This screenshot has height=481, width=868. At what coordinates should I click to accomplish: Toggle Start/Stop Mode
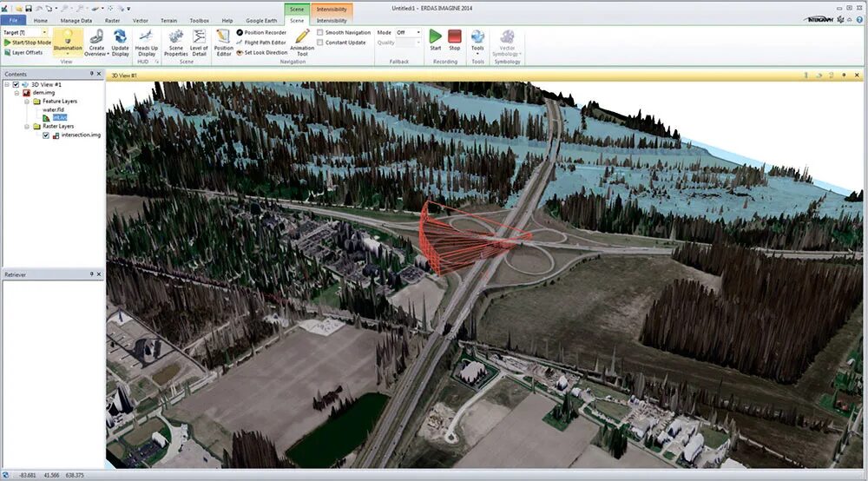click(x=27, y=43)
